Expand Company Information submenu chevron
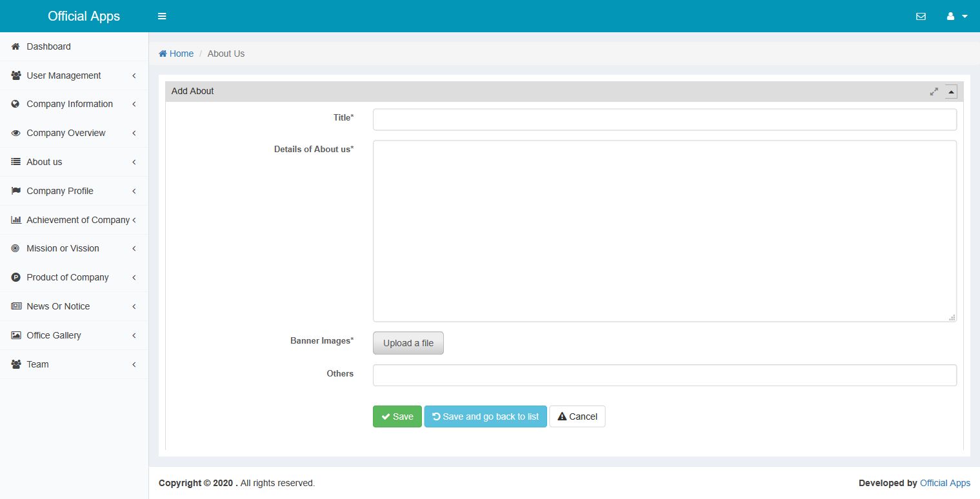 (x=134, y=104)
